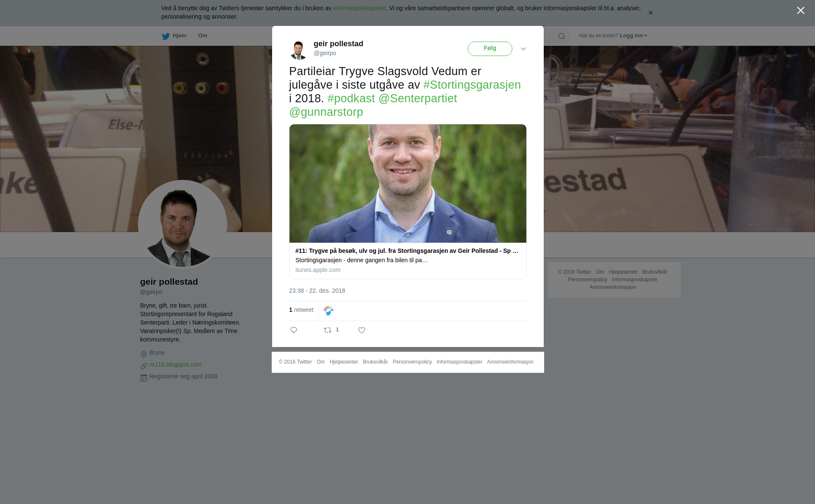This screenshot has width=815, height=504.
Task: Open the podcast link card image
Action: [408, 183]
